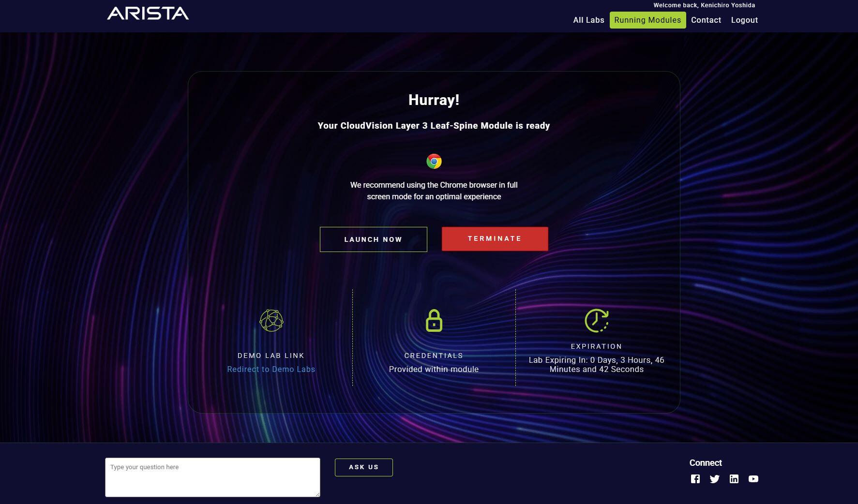Click the ARISTA logo
This screenshot has height=504, width=858.
coord(148,14)
